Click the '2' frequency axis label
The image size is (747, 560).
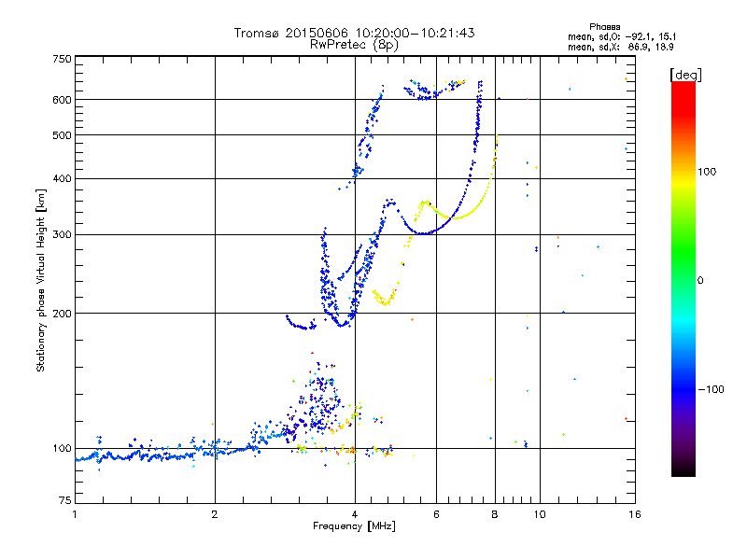(215, 514)
